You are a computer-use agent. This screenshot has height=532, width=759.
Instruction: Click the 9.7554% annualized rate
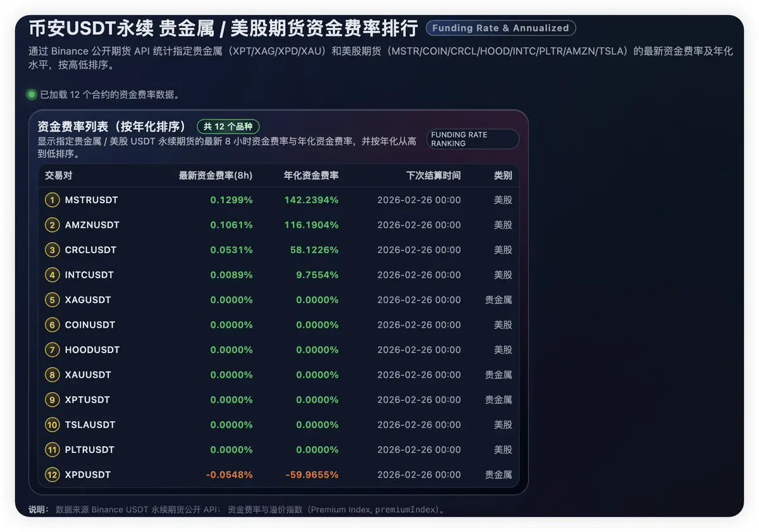coord(317,275)
